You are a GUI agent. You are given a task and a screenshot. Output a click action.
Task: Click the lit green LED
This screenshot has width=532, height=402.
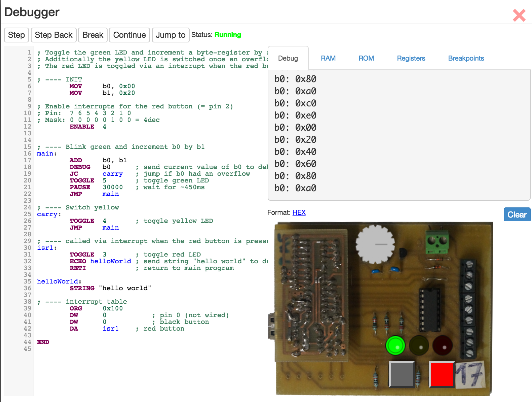395,345
